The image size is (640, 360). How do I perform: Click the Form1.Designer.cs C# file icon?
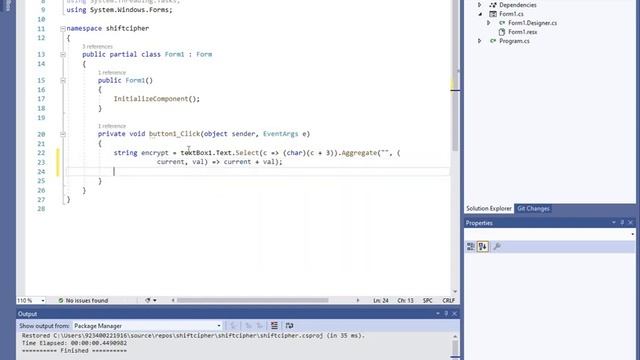tap(502, 23)
